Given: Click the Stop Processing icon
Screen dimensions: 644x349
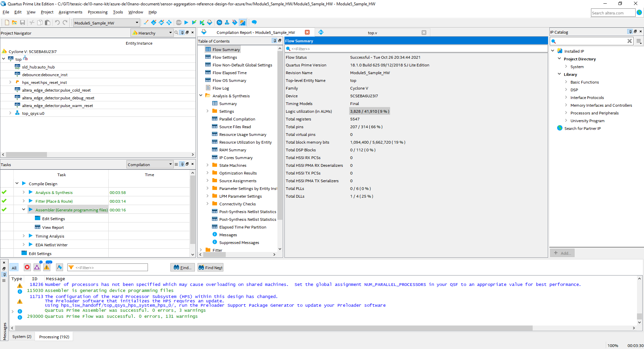Looking at the screenshot, I should click(x=179, y=22).
